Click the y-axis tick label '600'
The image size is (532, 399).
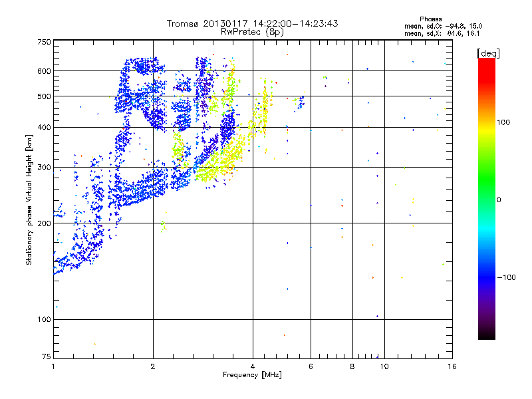click(44, 71)
